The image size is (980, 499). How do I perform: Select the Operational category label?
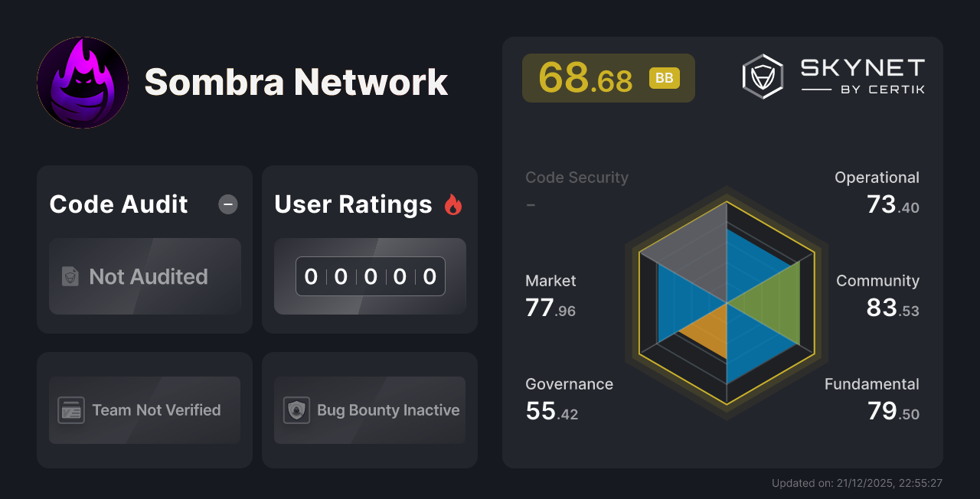pos(877,177)
